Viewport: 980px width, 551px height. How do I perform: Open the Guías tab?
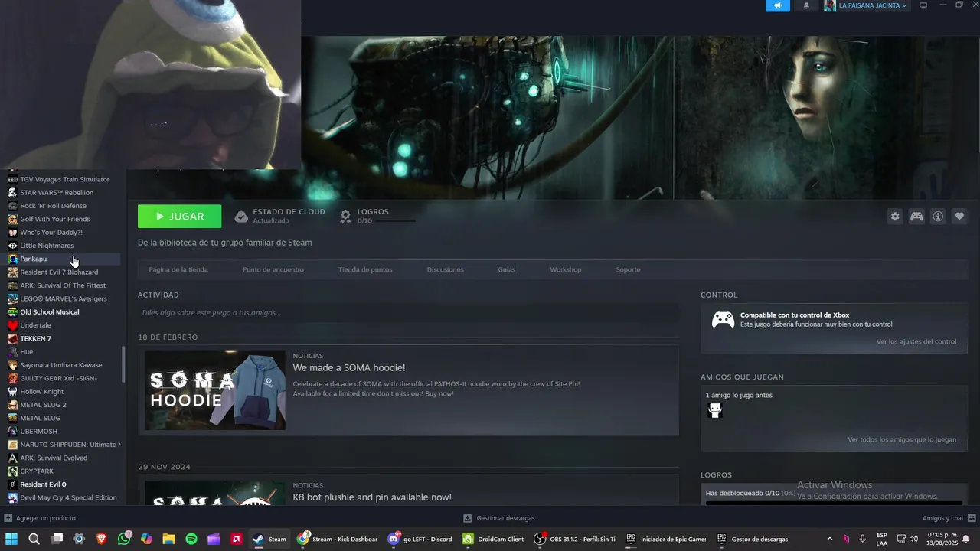click(x=507, y=269)
